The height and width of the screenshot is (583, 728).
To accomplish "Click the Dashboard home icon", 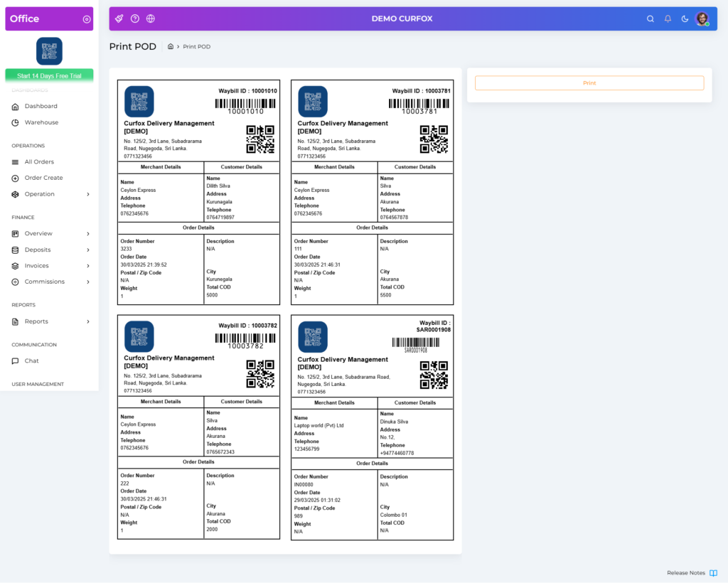I will (x=16, y=107).
